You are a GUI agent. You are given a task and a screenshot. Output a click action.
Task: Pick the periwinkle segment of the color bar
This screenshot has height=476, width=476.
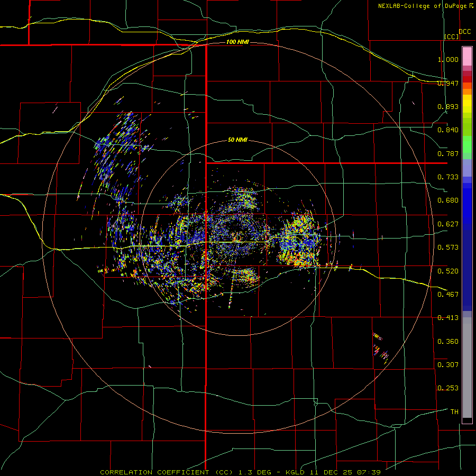tap(467, 168)
